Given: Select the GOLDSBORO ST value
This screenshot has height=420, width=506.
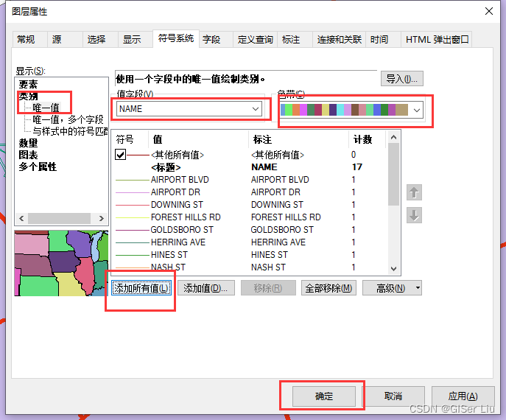Looking at the screenshot, I should point(182,230).
